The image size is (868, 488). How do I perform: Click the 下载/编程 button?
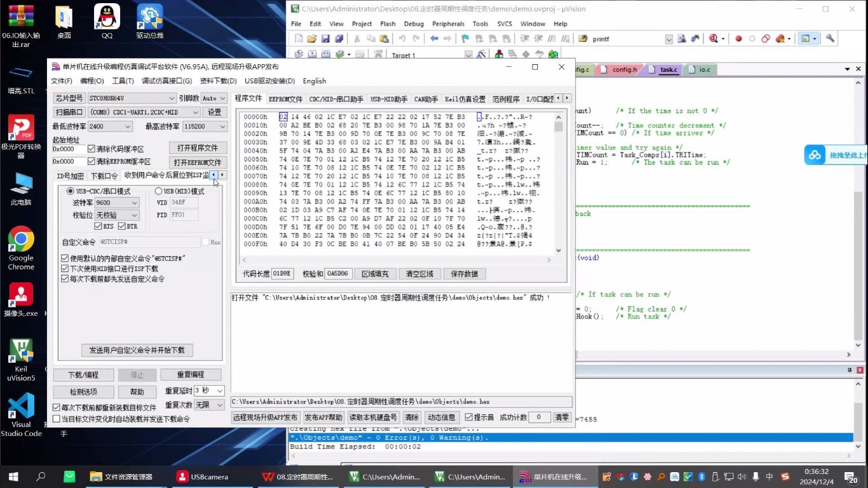[x=83, y=375]
